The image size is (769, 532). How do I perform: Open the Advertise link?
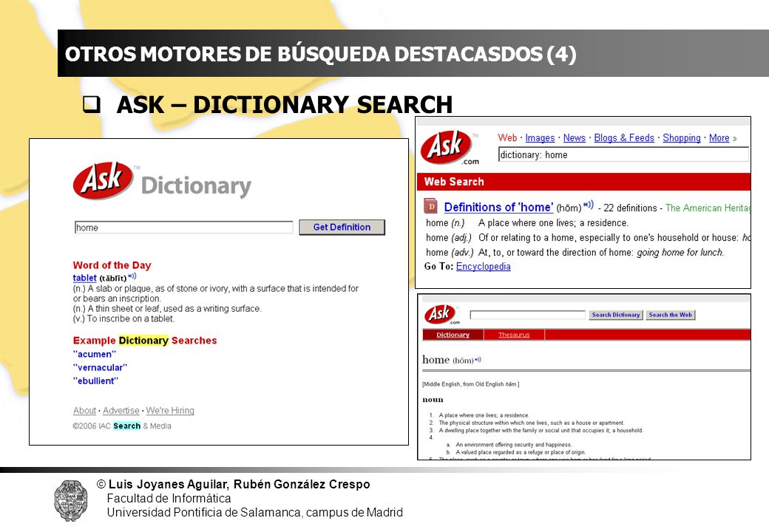coord(121,411)
